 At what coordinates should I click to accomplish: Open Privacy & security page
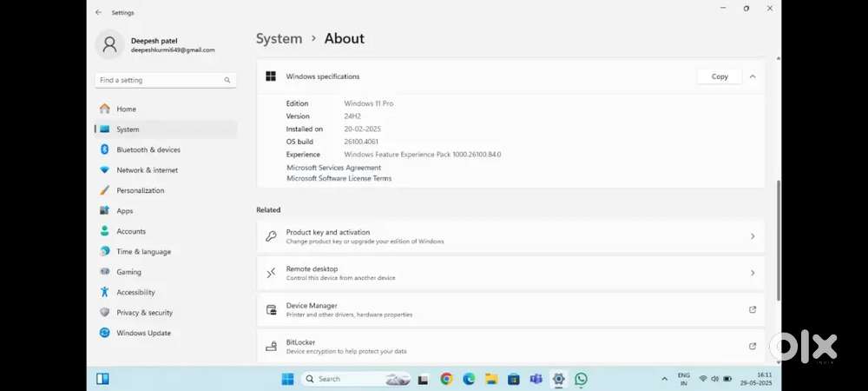click(144, 313)
